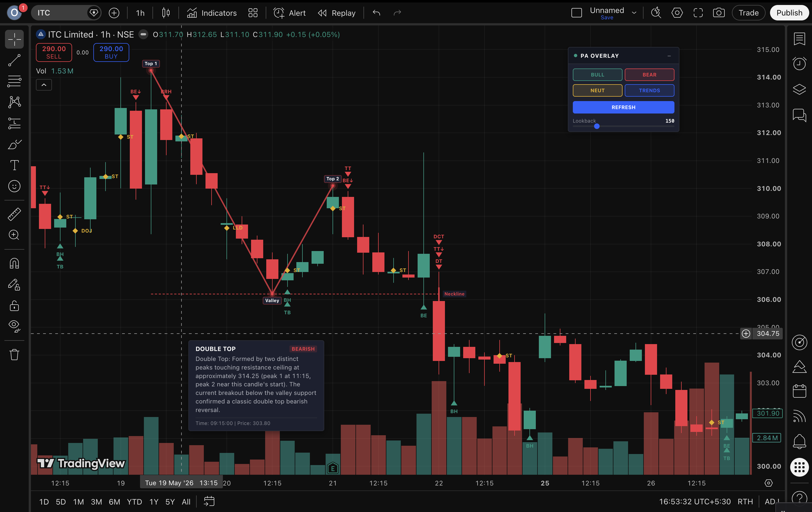Open the Fibonacci retracement tool
Image resolution: width=812 pixels, height=512 pixels.
14,81
